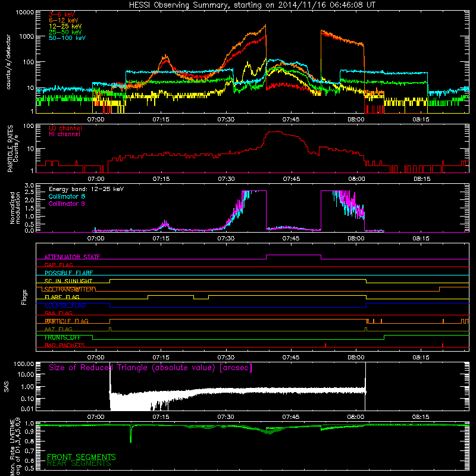
Task: Click the 0.7 tick on livetime axis
Action: pyautogui.click(x=29, y=451)
